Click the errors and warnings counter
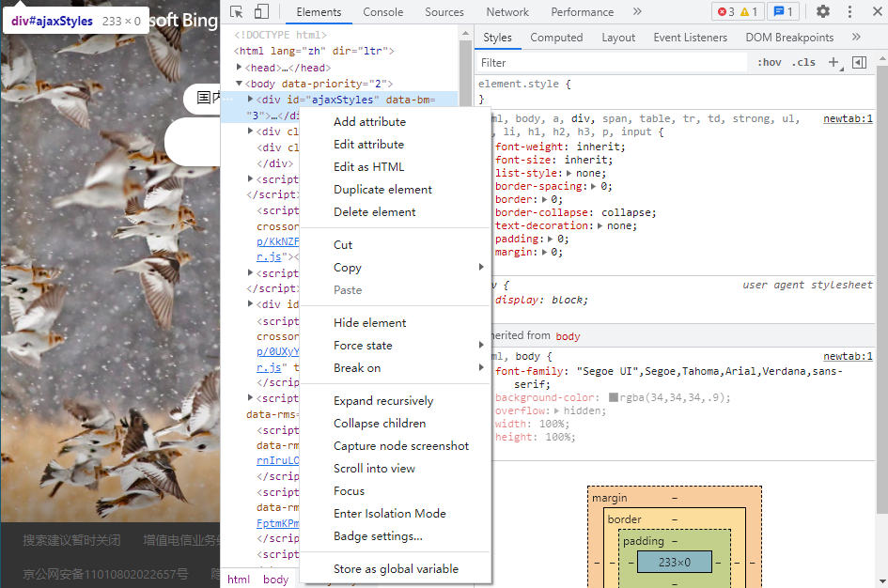Viewport: 888px width, 588px height. 737,12
